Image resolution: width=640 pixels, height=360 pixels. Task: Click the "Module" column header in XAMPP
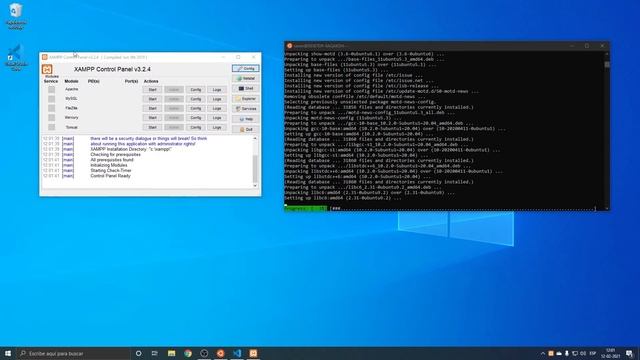coord(71,81)
